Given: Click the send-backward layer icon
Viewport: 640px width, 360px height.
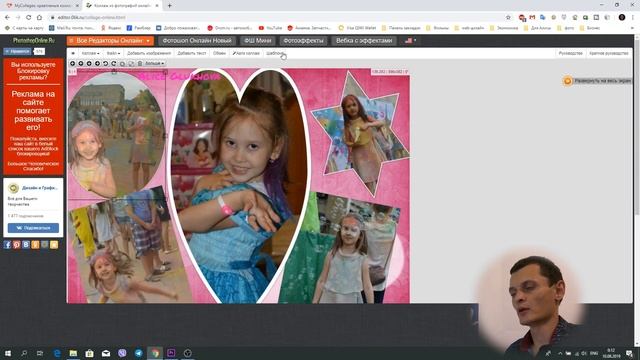Looking at the screenshot, I should 131,64.
